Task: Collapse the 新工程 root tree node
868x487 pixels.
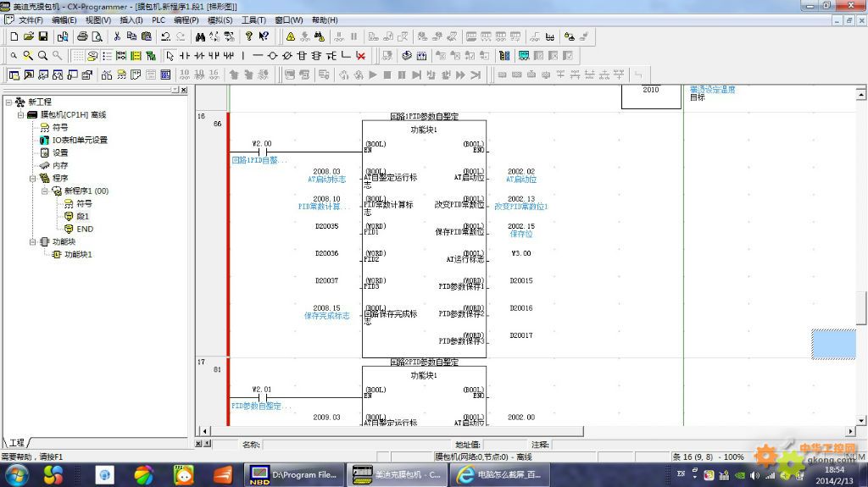Action: pyautogui.click(x=8, y=102)
